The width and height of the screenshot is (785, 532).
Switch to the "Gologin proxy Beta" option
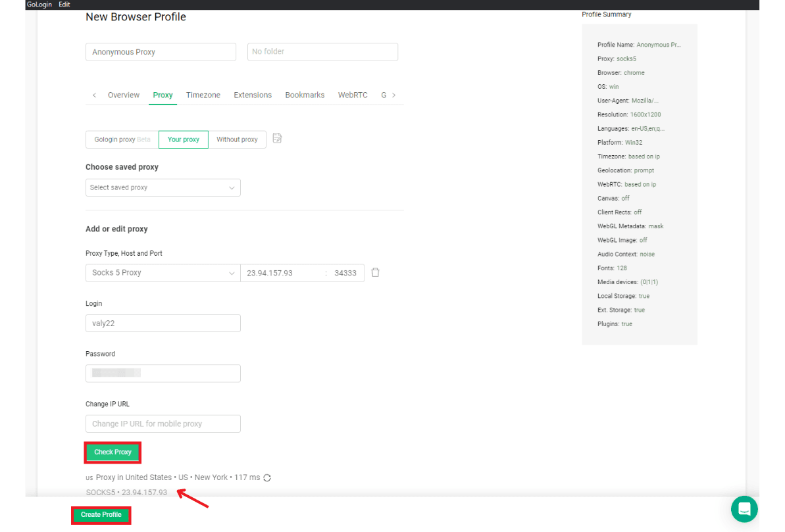[121, 139]
